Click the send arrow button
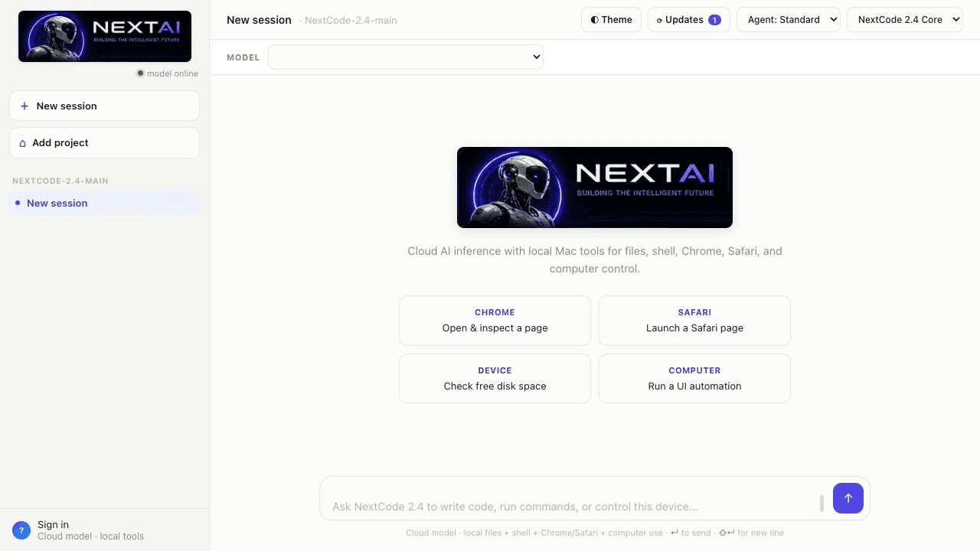980x551 pixels. [x=848, y=498]
